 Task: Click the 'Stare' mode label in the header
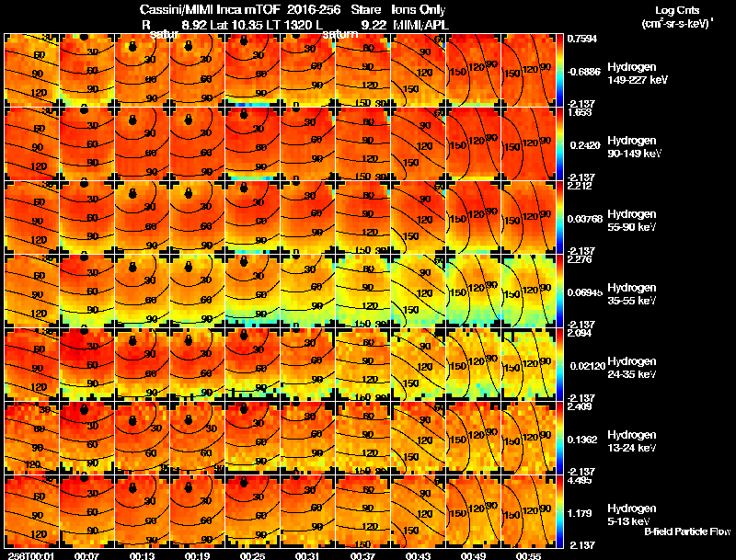click(x=365, y=9)
